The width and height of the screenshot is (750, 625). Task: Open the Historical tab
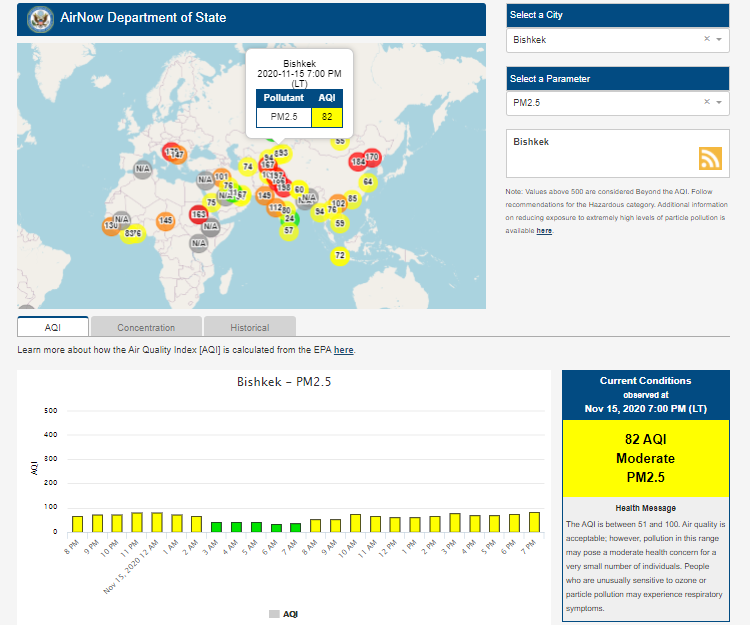coord(250,327)
